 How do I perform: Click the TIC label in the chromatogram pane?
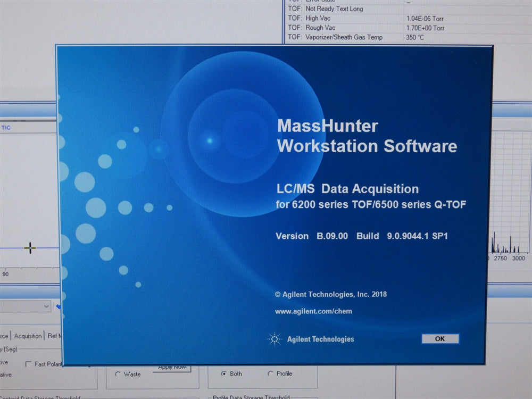click(x=6, y=128)
